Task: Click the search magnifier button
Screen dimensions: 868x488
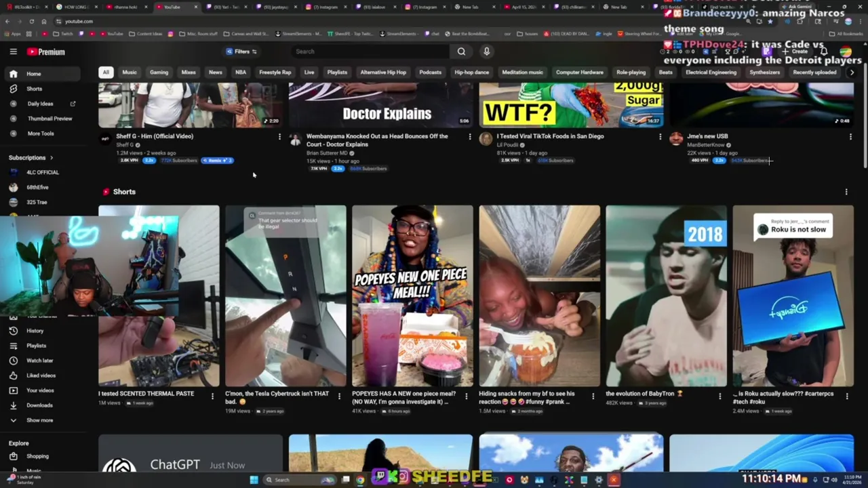Action: point(461,52)
